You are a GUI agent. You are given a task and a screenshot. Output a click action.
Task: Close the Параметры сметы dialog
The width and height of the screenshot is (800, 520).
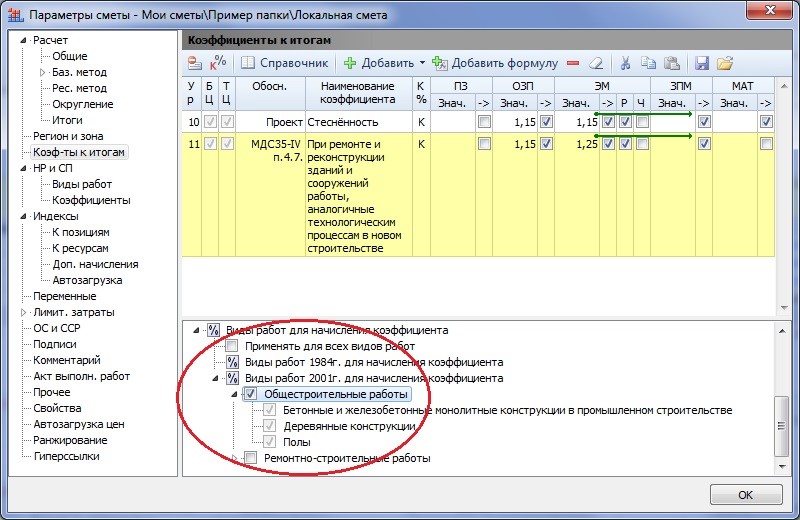[x=770, y=10]
